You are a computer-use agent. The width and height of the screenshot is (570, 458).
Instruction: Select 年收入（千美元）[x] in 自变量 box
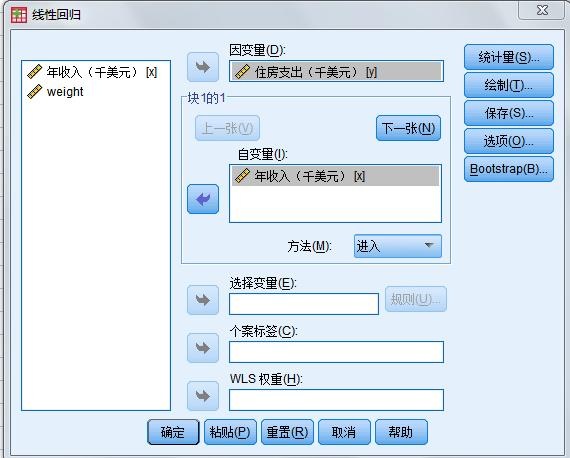(x=336, y=176)
